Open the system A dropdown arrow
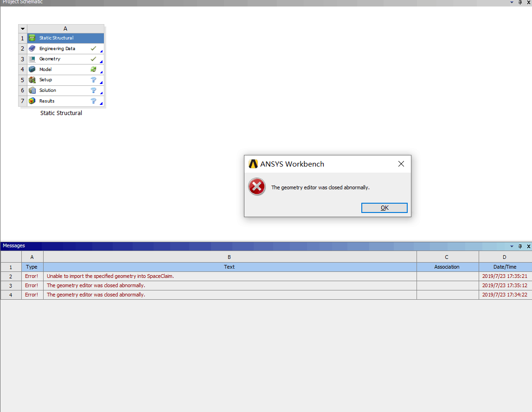 click(23, 29)
